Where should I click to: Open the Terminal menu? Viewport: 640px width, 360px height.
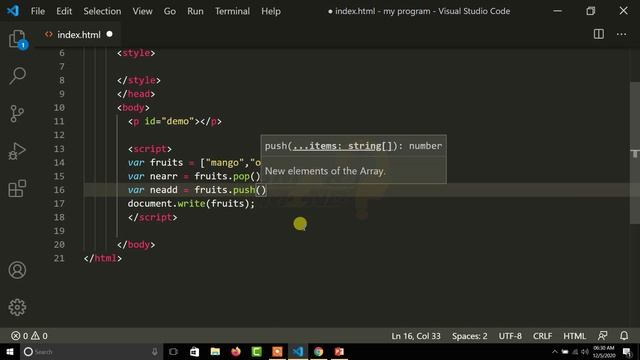click(x=232, y=11)
